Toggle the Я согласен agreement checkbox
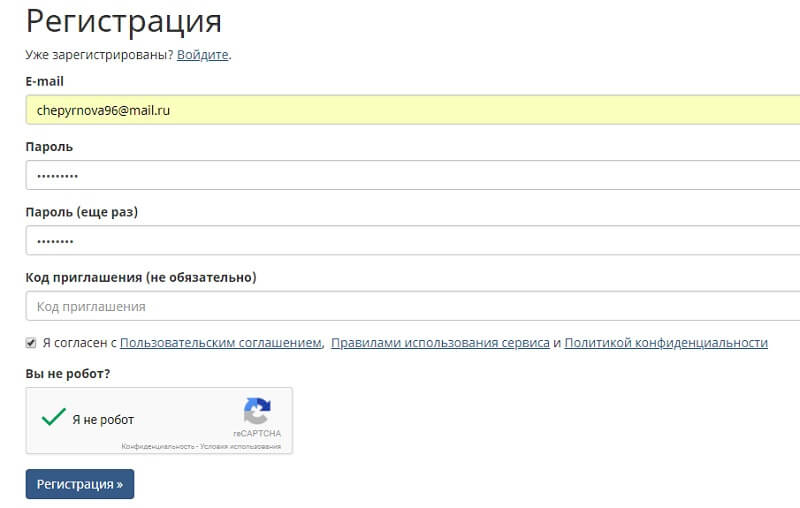 31,343
